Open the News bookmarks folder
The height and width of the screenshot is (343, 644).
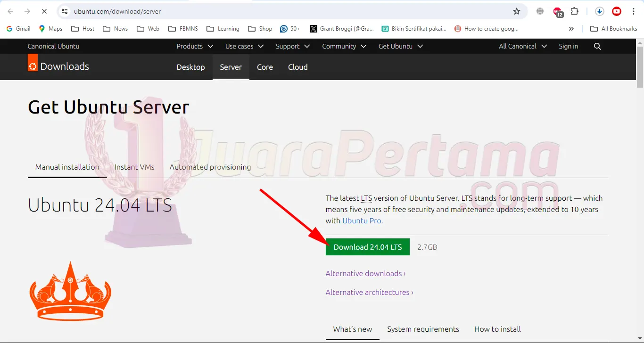(x=115, y=29)
